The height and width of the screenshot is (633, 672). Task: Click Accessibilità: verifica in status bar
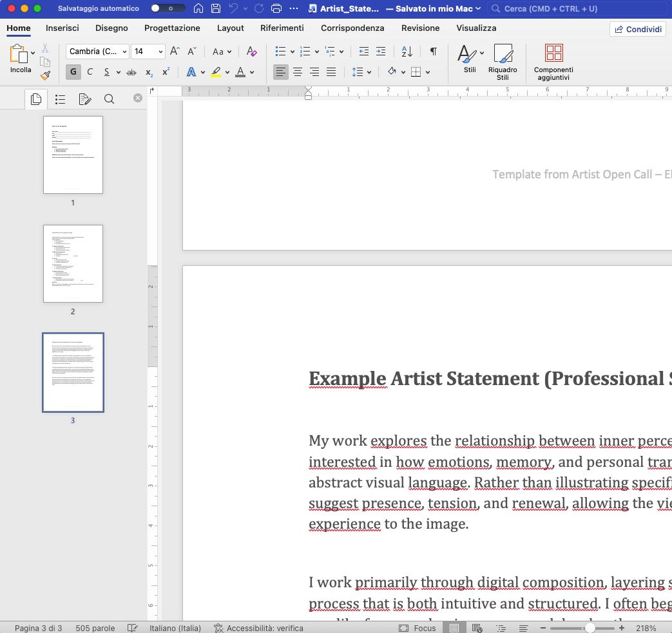(259, 628)
